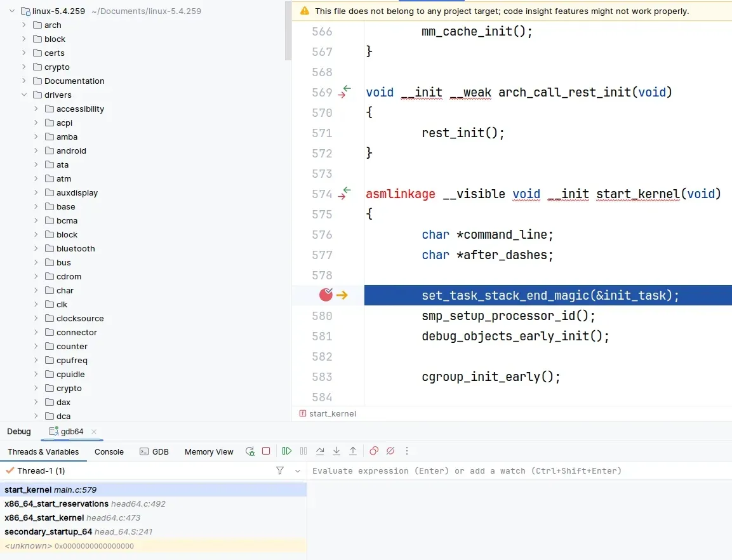Click the start_kernel breadcrumb below the editor
Image resolution: width=732 pixels, height=560 pixels.
click(x=328, y=413)
